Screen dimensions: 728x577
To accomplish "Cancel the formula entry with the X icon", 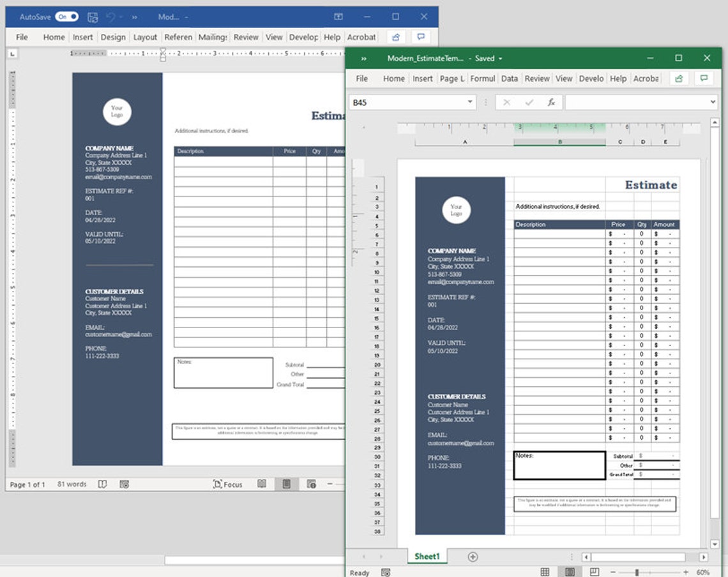I will 506,102.
